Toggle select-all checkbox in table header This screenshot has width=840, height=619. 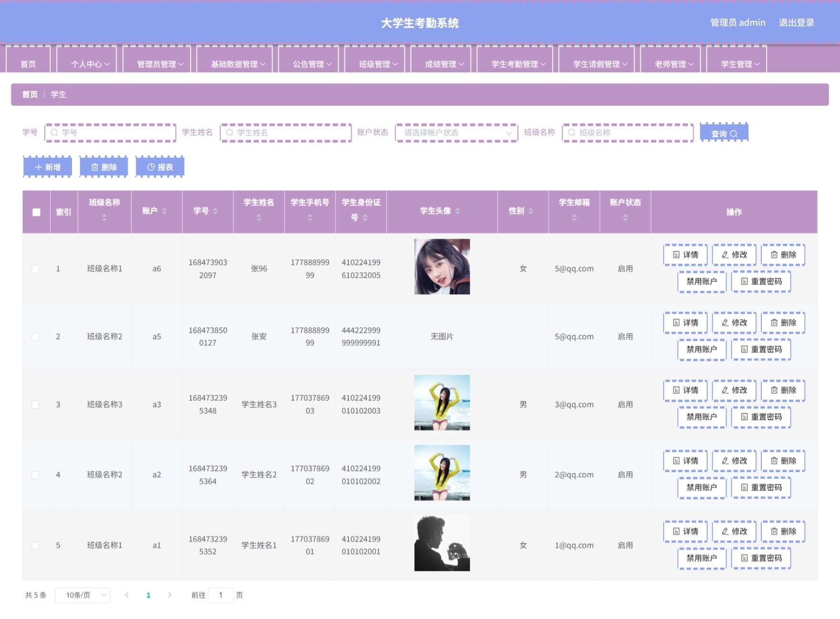click(x=36, y=212)
